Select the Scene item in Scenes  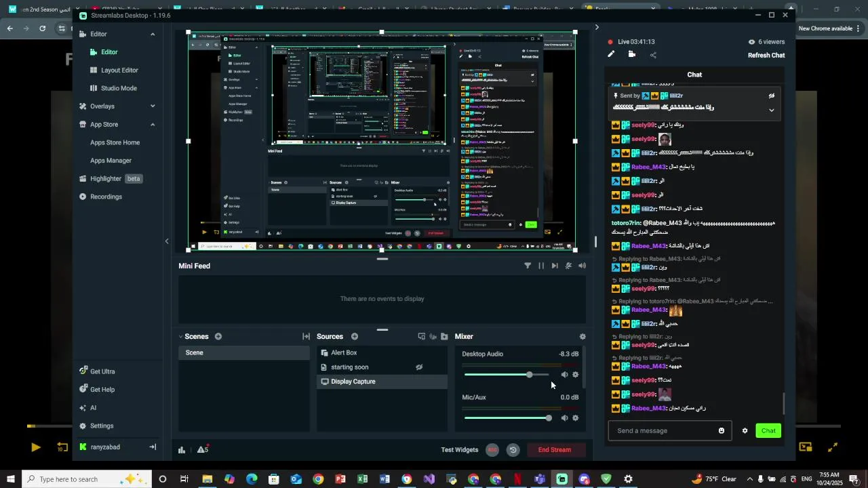244,353
